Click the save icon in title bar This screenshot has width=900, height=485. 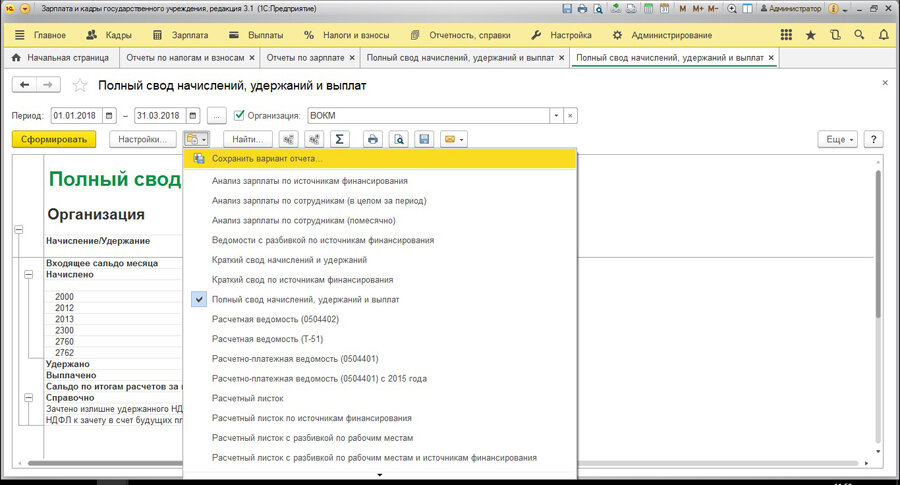(567, 9)
